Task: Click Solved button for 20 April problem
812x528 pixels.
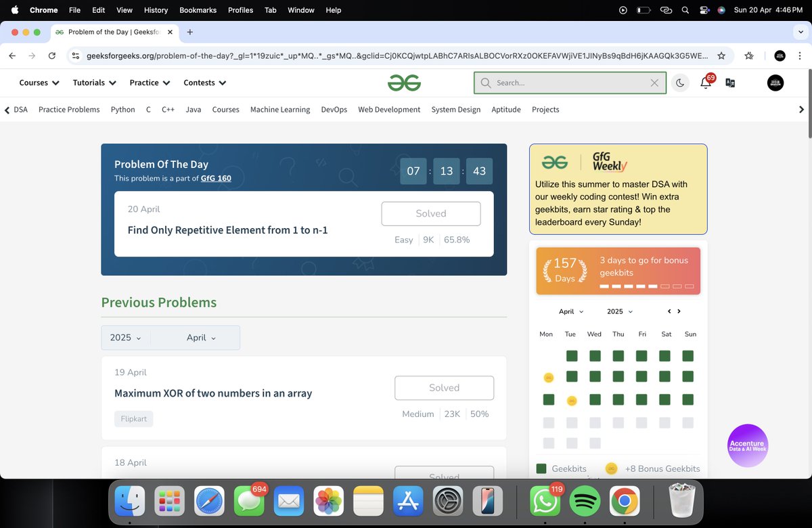Action: tap(431, 213)
